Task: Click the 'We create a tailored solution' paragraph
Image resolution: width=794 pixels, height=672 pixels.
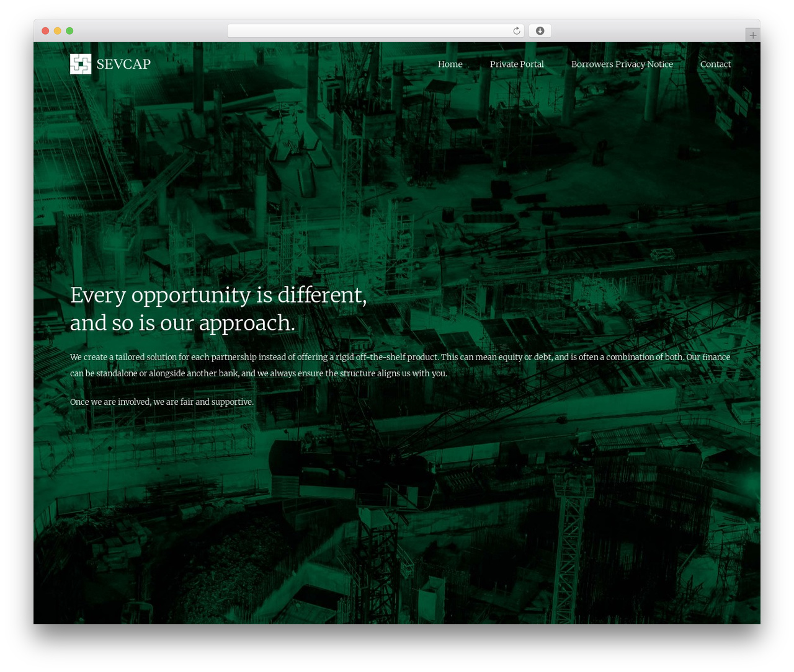Action: pos(400,365)
